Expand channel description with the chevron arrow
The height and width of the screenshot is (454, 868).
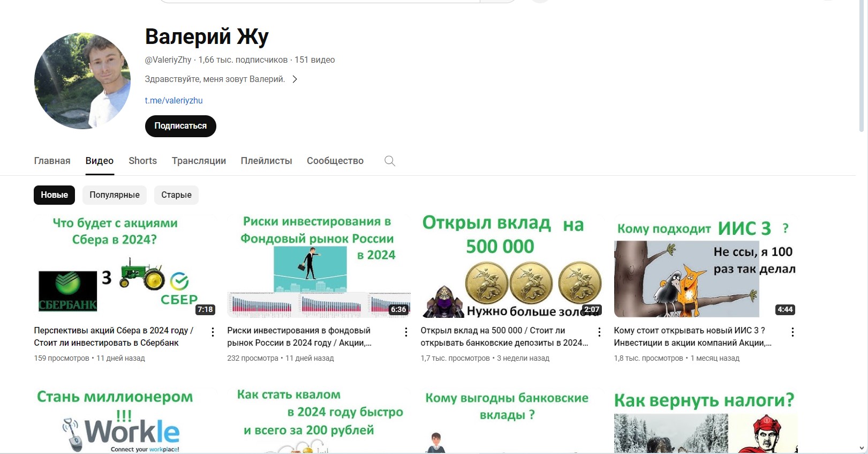[295, 79]
